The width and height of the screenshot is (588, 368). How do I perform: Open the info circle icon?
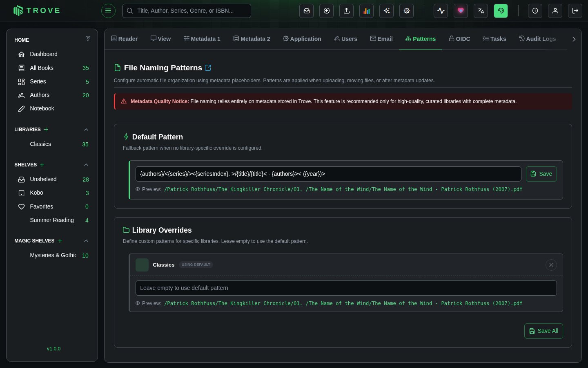click(x=535, y=11)
